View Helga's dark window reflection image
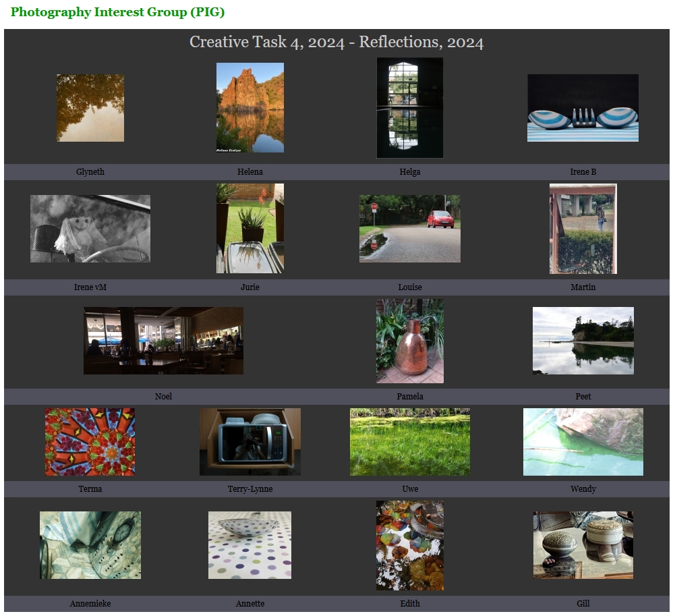673x616 pixels. [x=410, y=108]
